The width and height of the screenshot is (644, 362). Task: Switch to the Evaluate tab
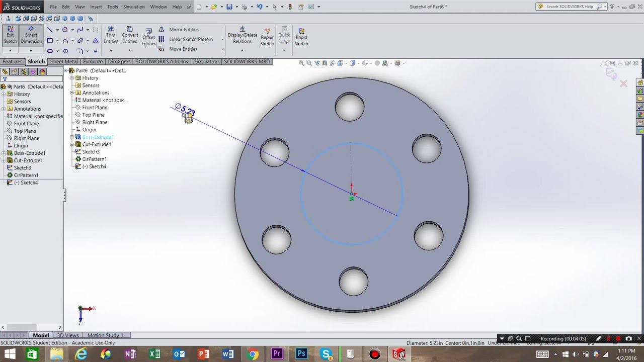93,62
